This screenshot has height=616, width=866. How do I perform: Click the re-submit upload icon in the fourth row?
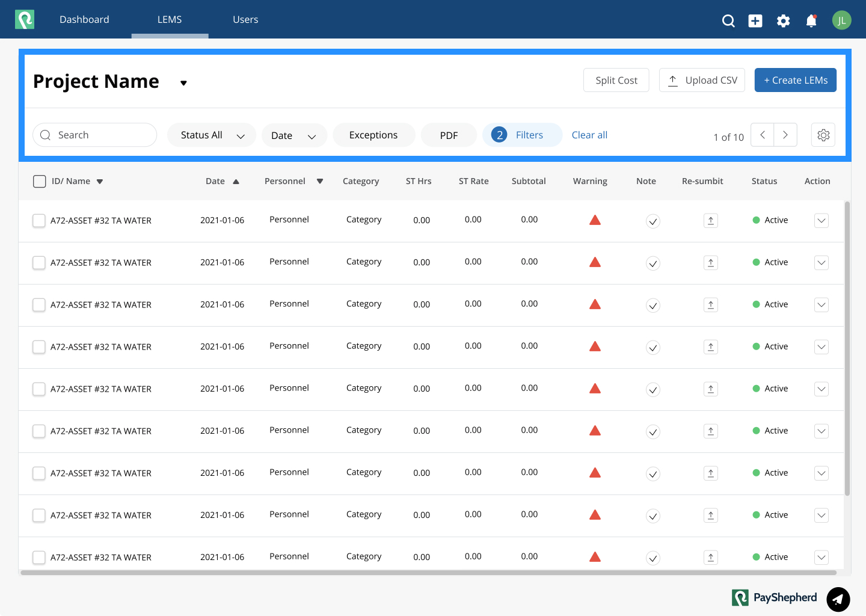[x=711, y=347]
